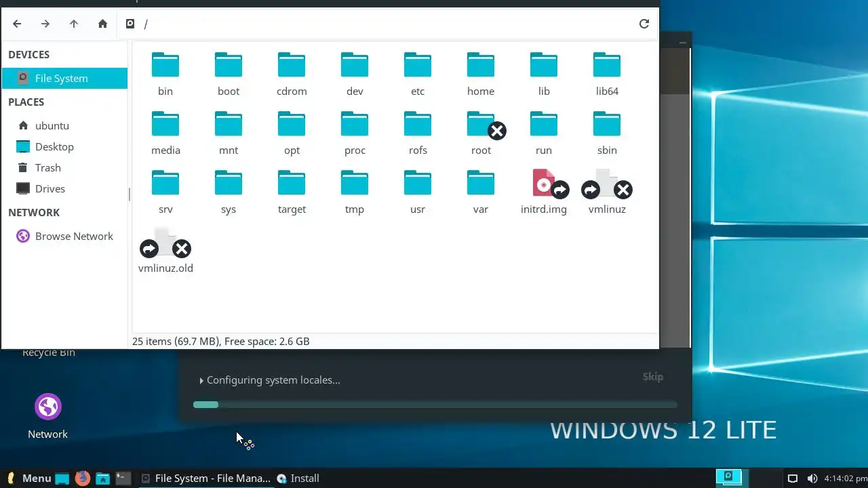Select the sys folder

coord(229,192)
